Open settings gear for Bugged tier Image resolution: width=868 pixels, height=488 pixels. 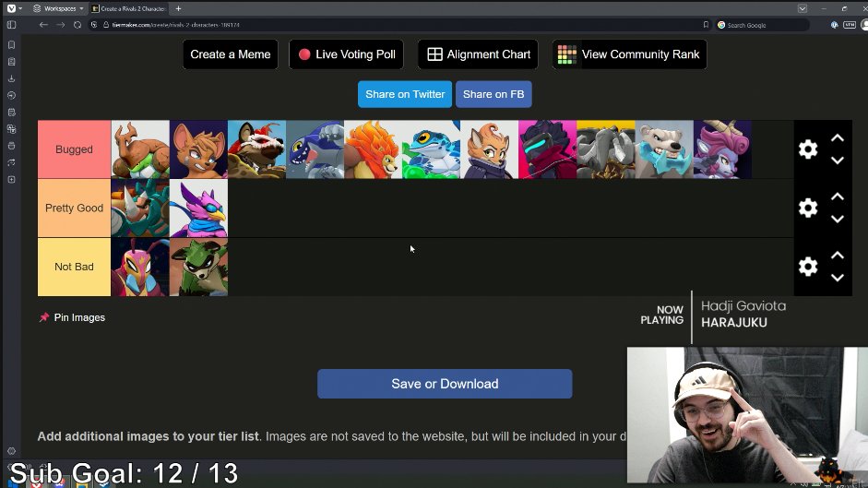pyautogui.click(x=808, y=149)
